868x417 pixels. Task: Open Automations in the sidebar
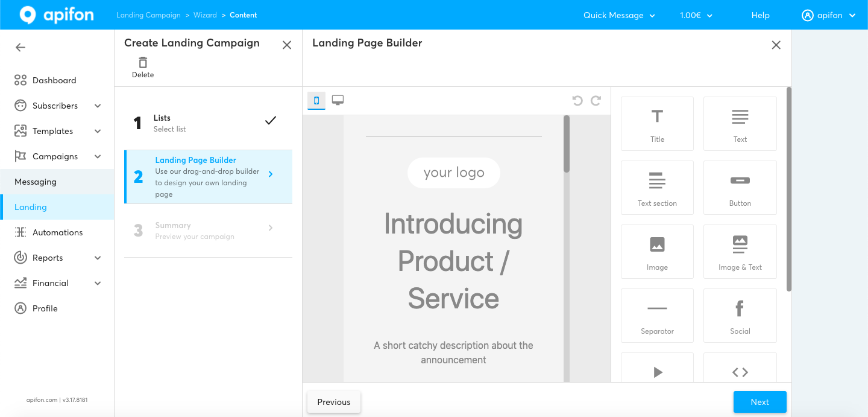(x=57, y=232)
